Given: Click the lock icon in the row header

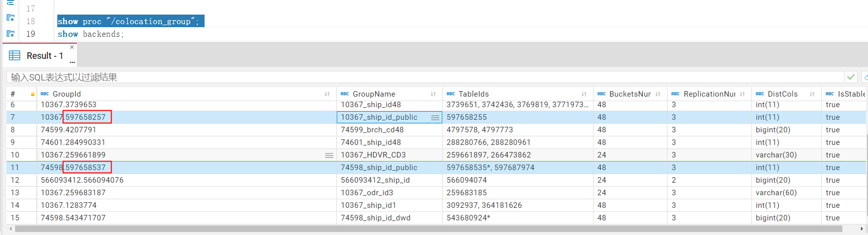Looking at the screenshot, I should pyautogui.click(x=33, y=94).
